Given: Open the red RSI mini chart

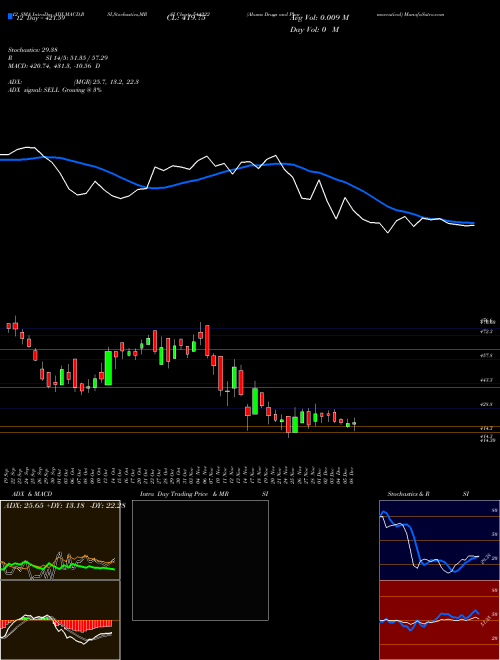Looking at the screenshot, I should click(439, 620).
